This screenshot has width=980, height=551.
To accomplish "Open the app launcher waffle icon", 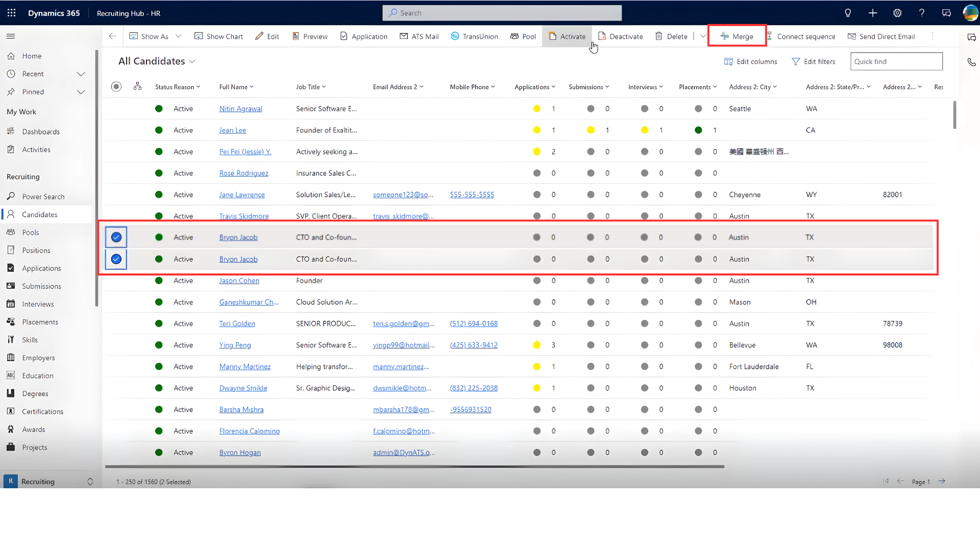I will point(11,13).
